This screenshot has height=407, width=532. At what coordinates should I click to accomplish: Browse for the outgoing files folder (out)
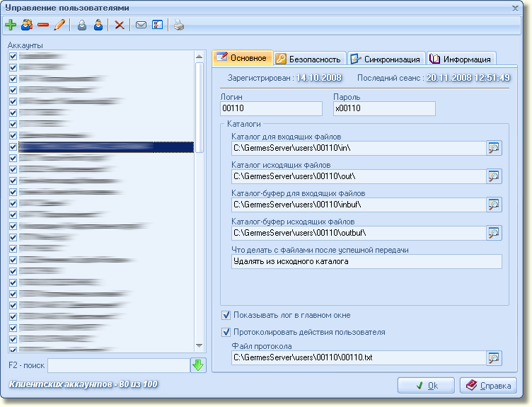click(494, 176)
